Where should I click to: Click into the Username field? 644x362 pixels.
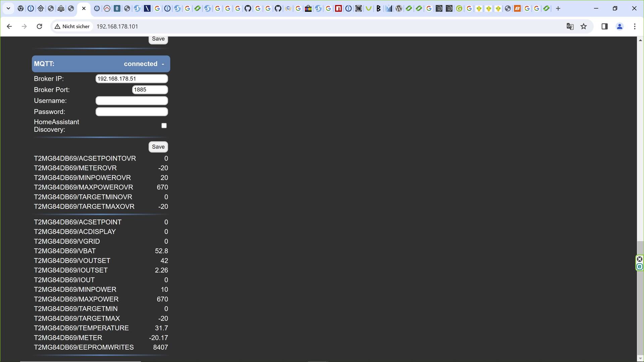pyautogui.click(x=132, y=101)
